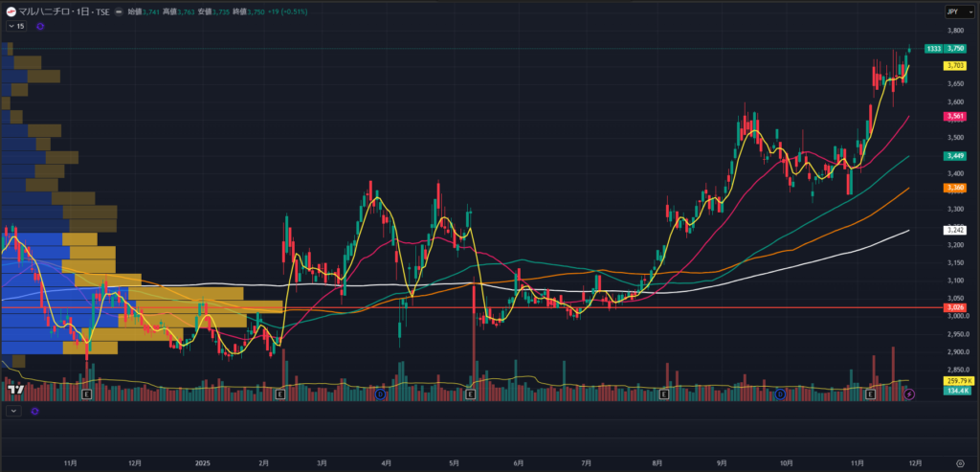Click the 1333 ticker price label
Screen dimensions: 980x472
coord(931,49)
